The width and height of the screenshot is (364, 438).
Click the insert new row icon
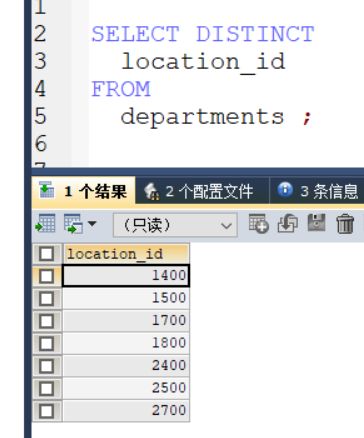tap(259, 224)
